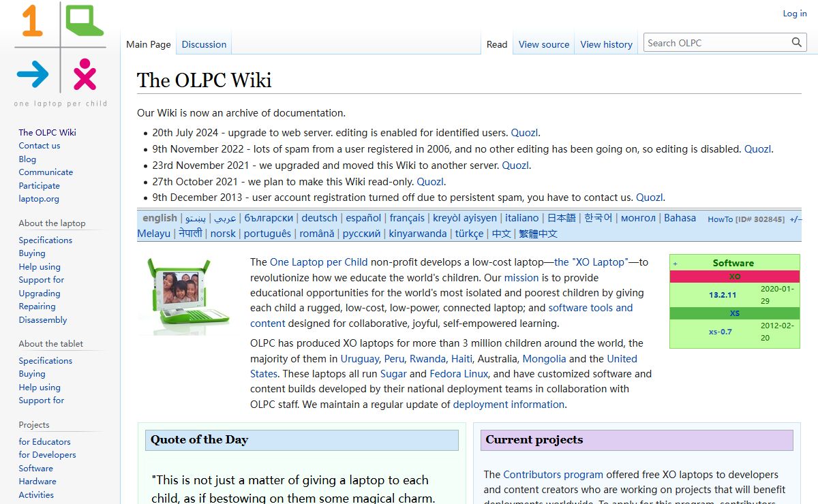Open Repairing in the sidebar

click(37, 306)
